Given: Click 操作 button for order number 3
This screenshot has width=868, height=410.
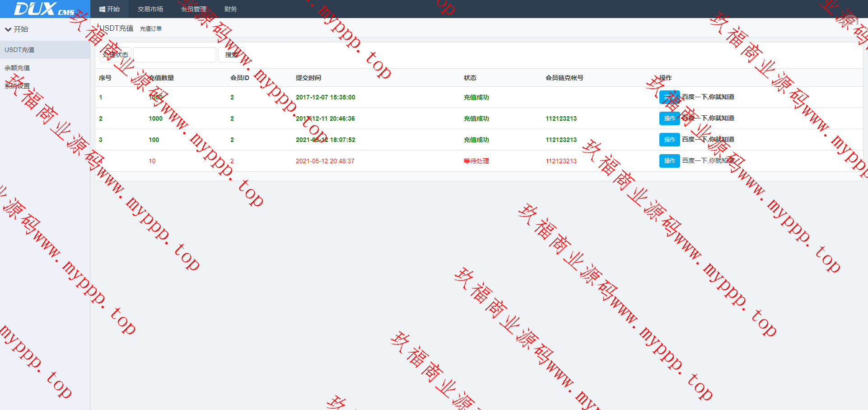Looking at the screenshot, I should (x=669, y=140).
